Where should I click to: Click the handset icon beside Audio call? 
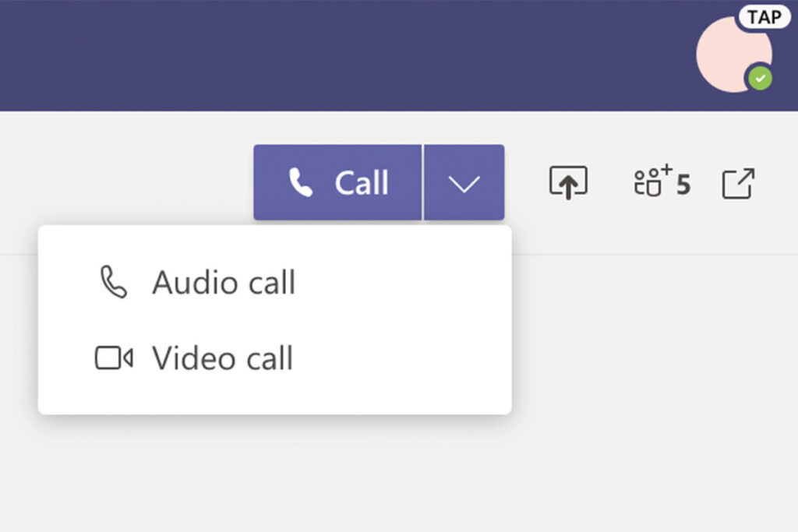[113, 282]
